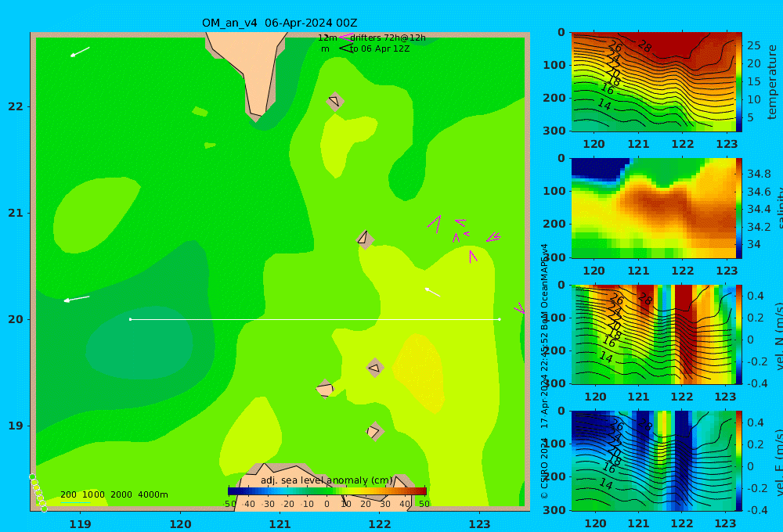
Task: Click the 28 contour label in the temperature panel
Action: (644, 47)
